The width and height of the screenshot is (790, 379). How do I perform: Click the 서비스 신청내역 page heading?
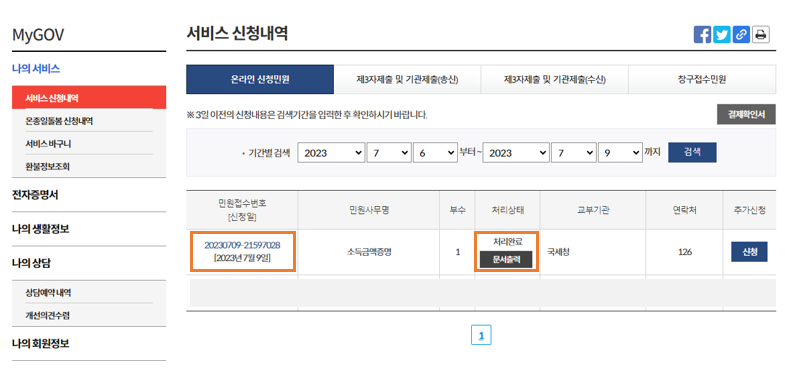[x=237, y=34]
